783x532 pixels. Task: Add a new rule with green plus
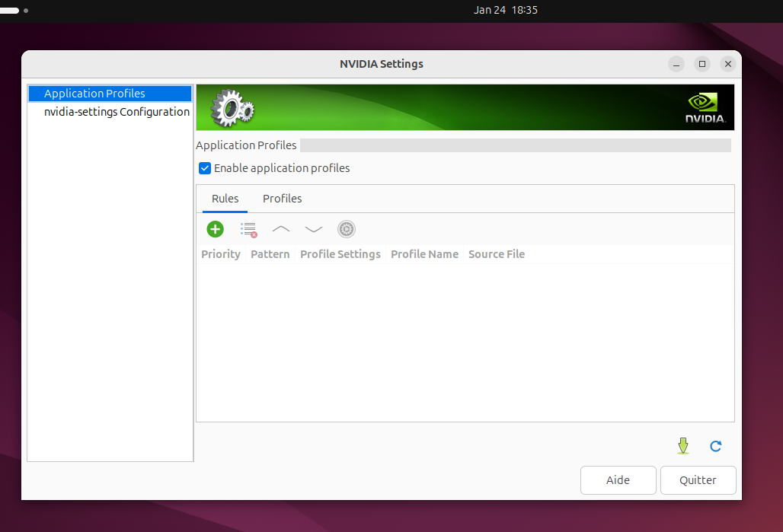click(216, 229)
